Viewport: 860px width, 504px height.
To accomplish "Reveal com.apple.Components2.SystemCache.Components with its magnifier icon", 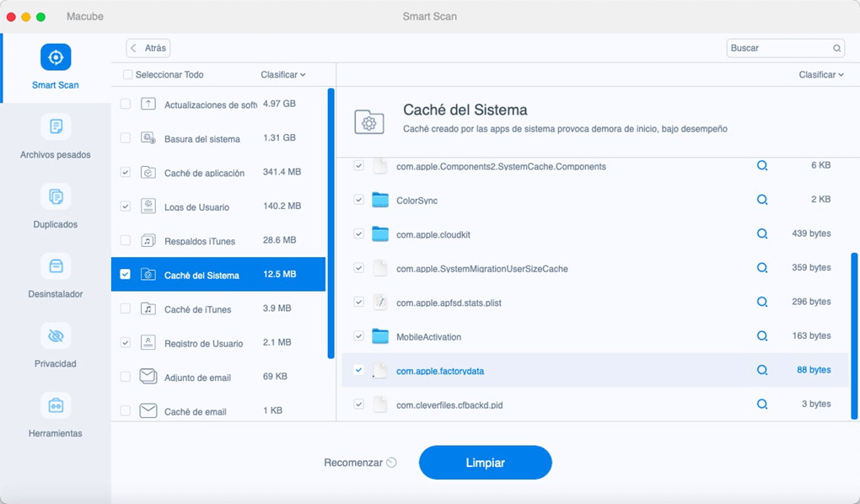I will (x=762, y=166).
